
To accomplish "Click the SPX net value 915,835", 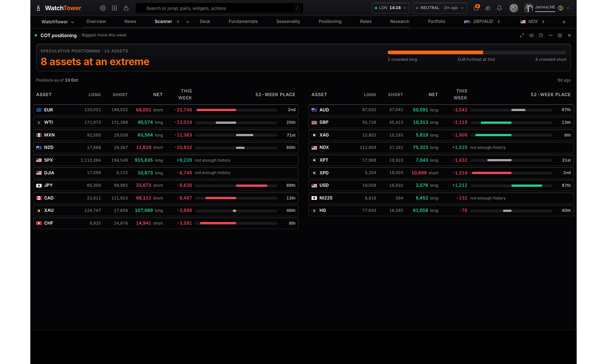I will click(x=144, y=160).
